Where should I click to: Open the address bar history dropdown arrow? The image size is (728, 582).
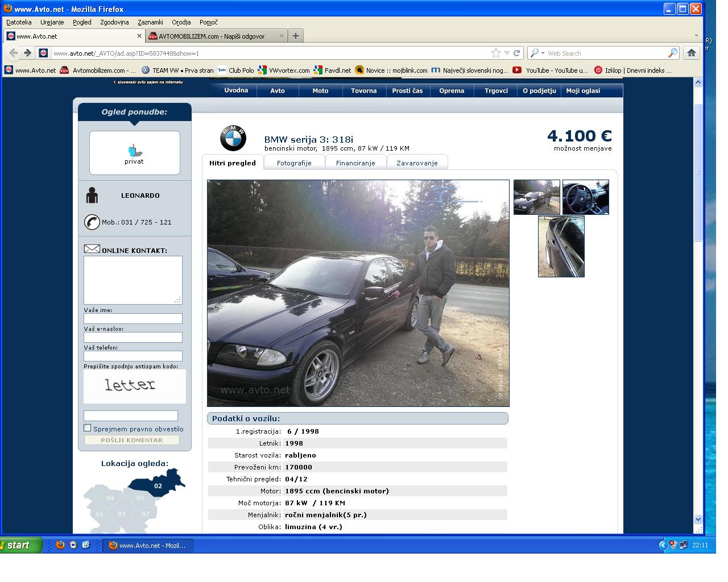coord(506,53)
